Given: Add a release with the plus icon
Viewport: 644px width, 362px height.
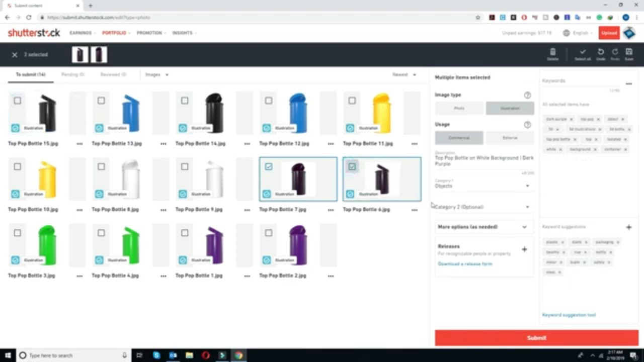Looking at the screenshot, I should point(524,249).
